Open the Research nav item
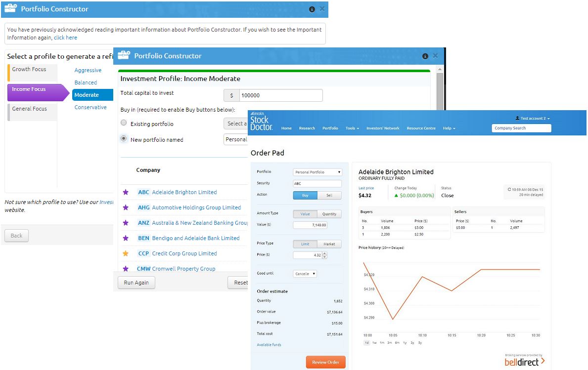588x370 pixels. 307,128
